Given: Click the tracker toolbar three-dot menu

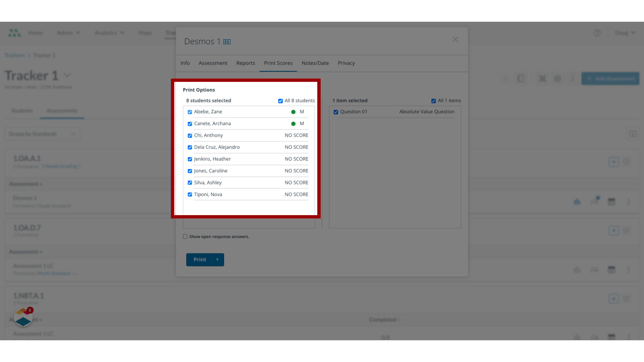Looking at the screenshot, I should tap(573, 79).
